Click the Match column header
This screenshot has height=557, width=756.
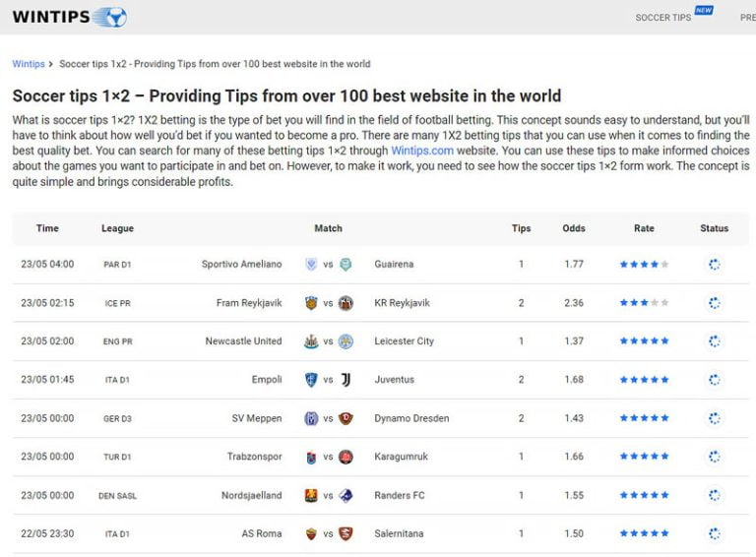(329, 228)
